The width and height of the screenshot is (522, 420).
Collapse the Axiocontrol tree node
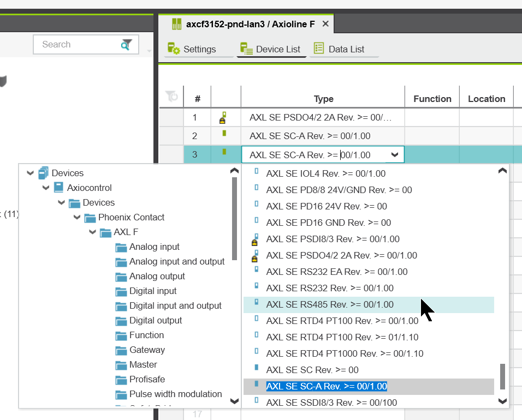46,188
